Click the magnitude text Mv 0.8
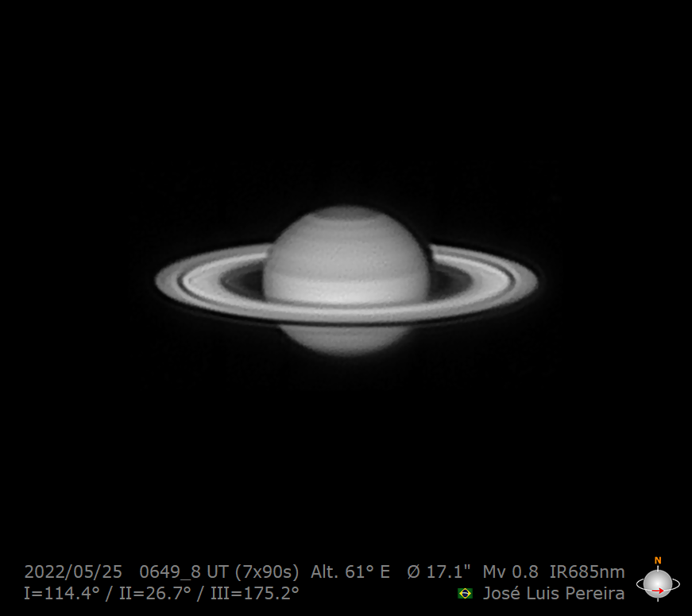Image resolution: width=692 pixels, height=616 pixels. [x=510, y=571]
